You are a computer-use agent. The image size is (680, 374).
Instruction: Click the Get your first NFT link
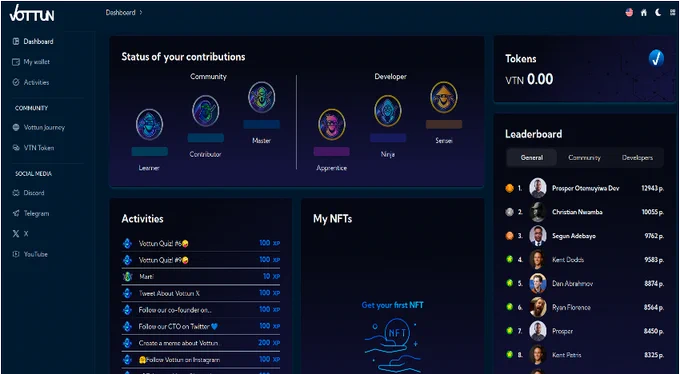tap(392, 305)
